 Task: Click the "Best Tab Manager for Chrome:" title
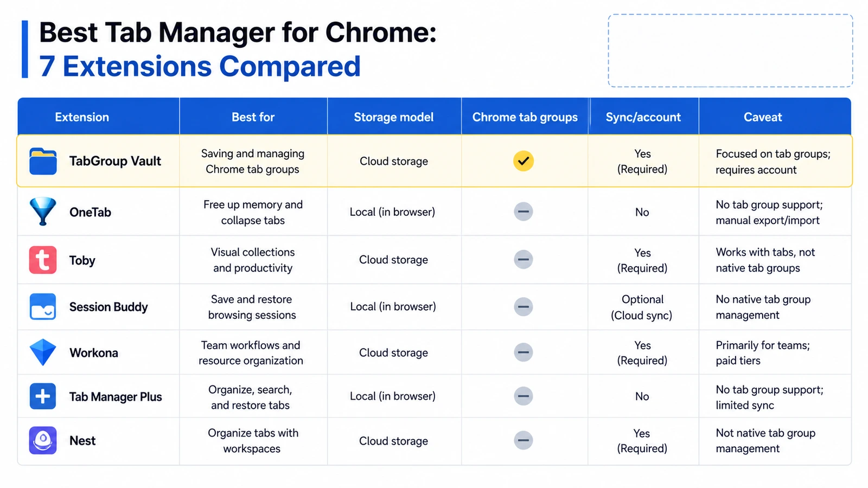click(238, 33)
